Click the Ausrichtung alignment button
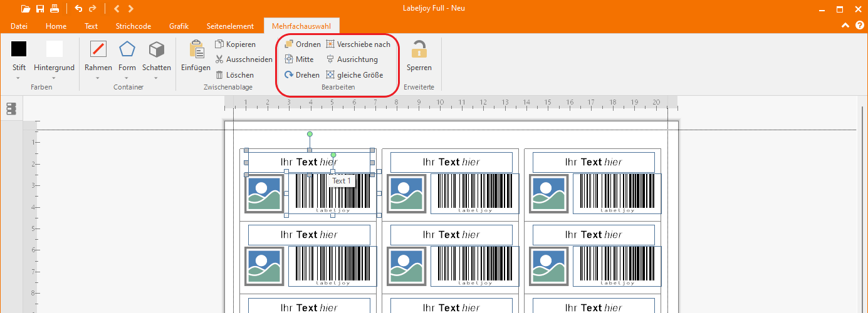 (x=352, y=59)
